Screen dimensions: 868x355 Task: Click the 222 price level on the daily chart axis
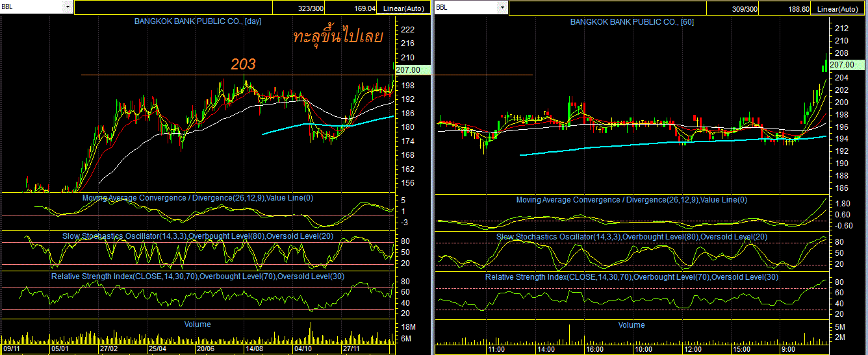click(408, 29)
